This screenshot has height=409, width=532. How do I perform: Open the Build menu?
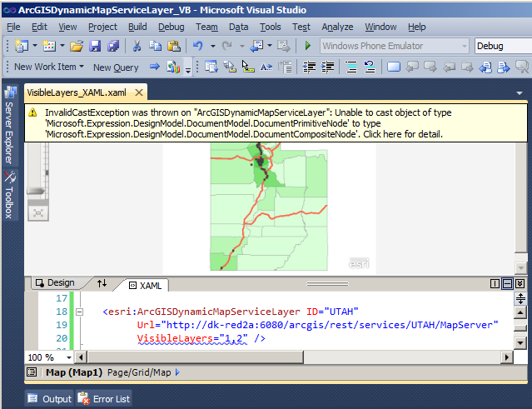[137, 27]
